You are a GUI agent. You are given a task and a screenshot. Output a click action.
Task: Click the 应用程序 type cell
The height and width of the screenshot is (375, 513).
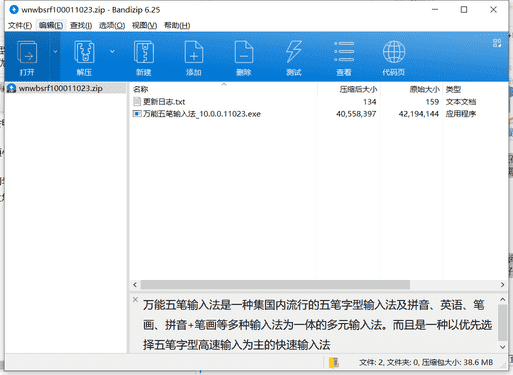coord(461,114)
